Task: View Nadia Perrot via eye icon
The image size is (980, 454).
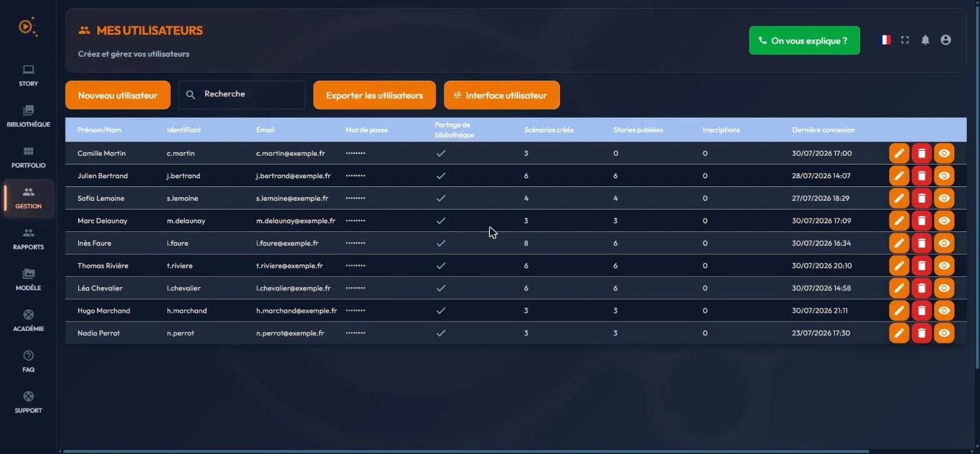Action: (x=944, y=333)
